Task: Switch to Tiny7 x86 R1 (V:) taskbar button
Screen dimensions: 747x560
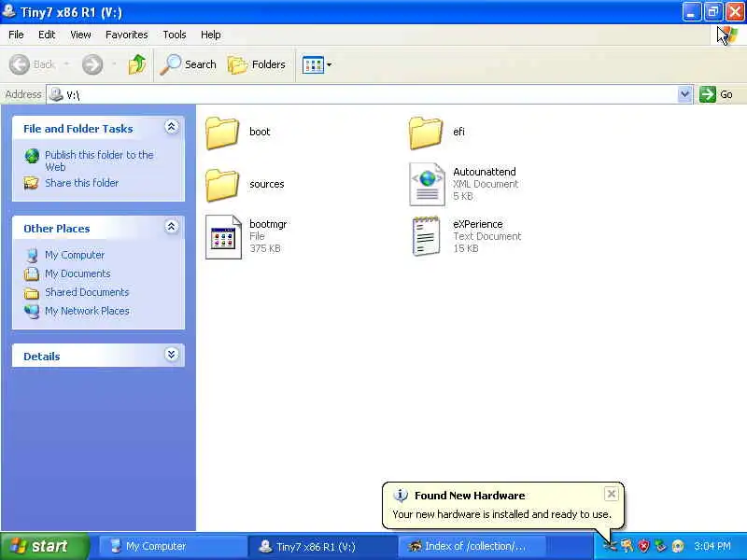Action: (321, 546)
